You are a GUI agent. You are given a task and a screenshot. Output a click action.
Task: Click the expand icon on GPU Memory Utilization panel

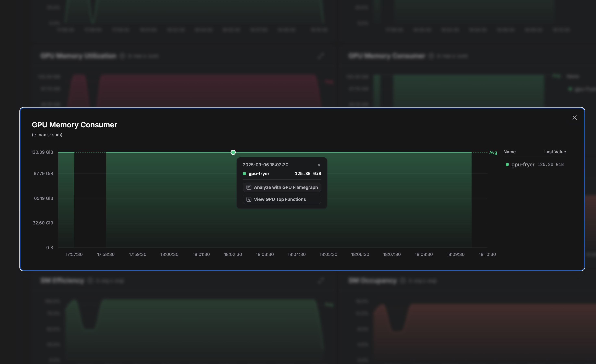[321, 56]
